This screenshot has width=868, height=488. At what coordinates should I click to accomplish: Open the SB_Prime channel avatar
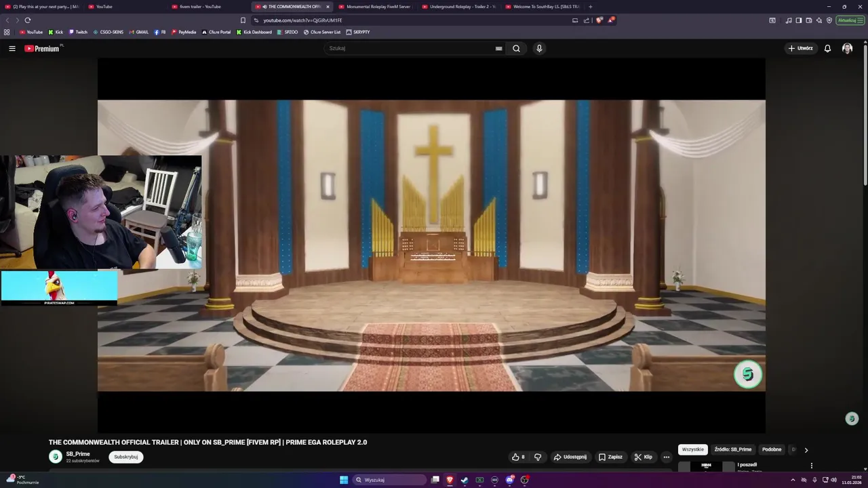tap(55, 457)
